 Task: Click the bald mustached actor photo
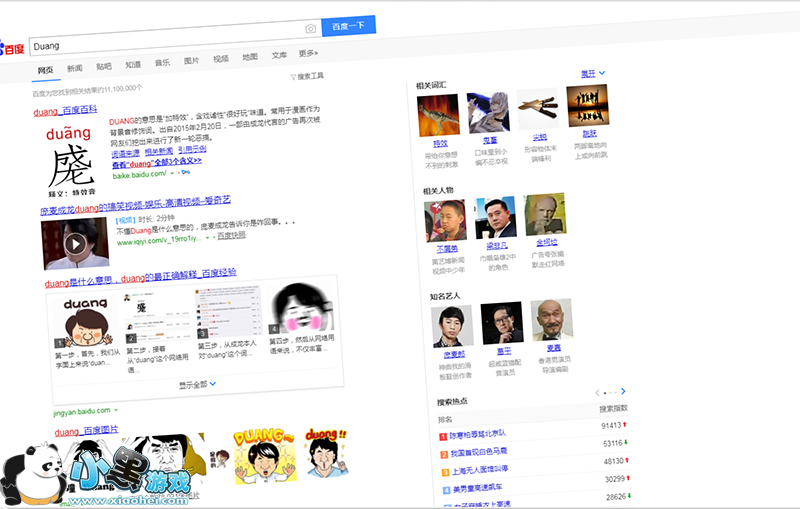pyautogui.click(x=552, y=319)
